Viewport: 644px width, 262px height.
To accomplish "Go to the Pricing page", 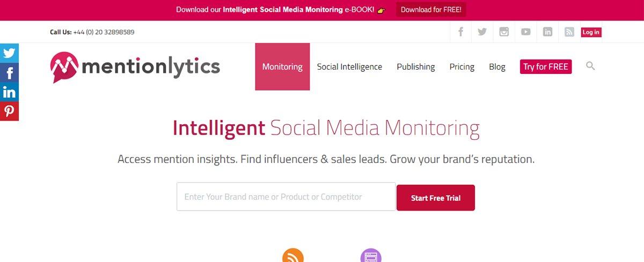I will (x=462, y=67).
